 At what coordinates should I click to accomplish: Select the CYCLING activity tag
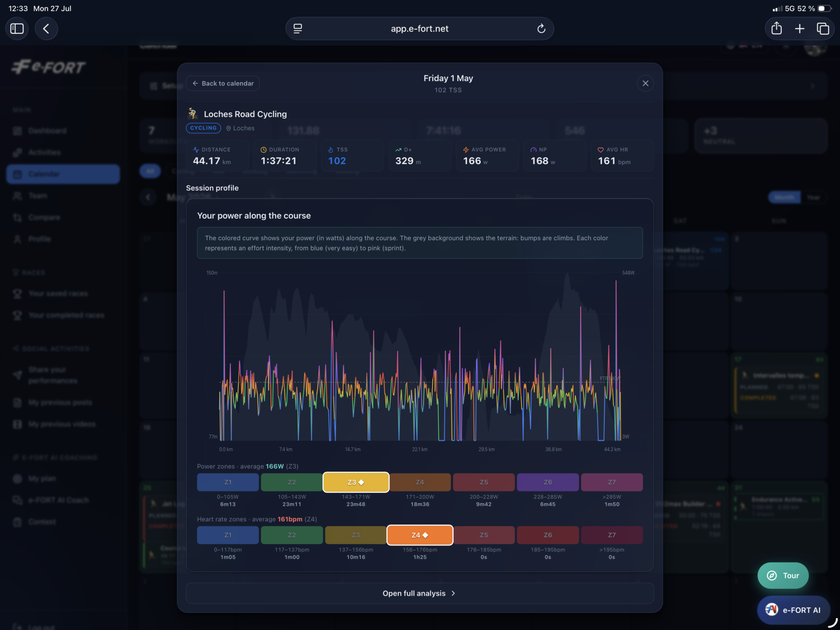(203, 128)
